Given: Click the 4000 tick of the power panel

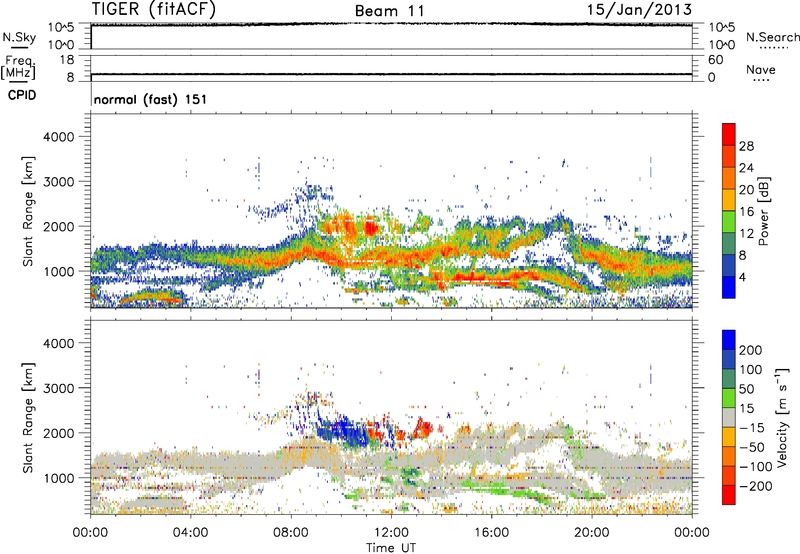Looking at the screenshot, I should pyautogui.click(x=59, y=137).
